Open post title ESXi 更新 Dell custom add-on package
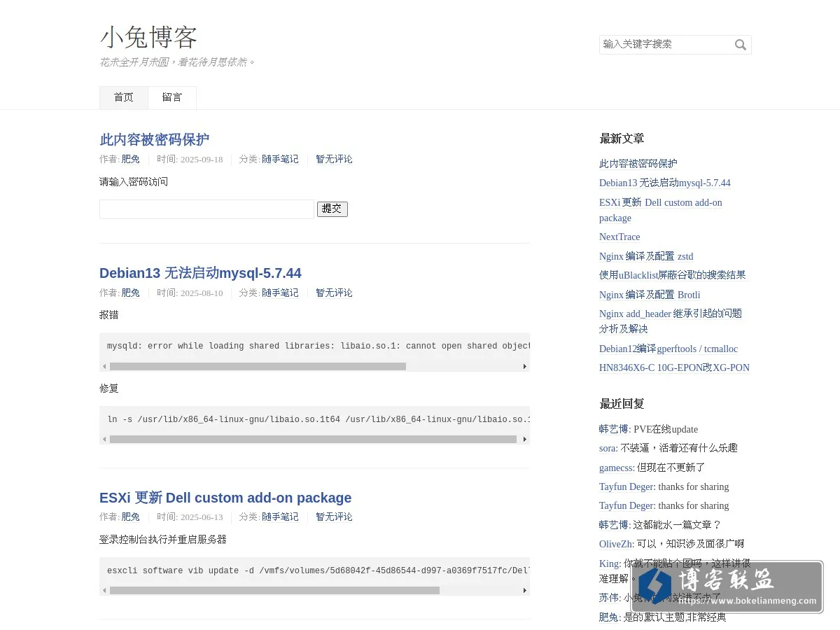The image size is (840, 630). (225, 498)
